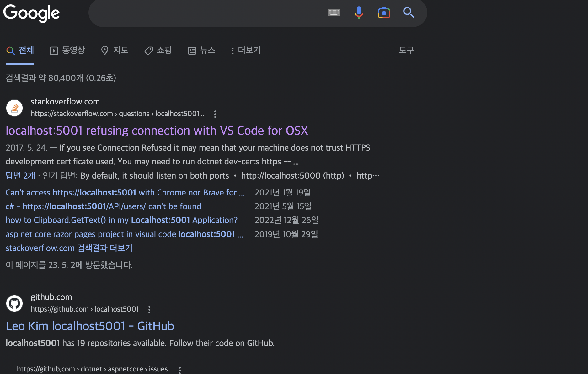Click the date '2021년 1월 19일'

point(283,192)
